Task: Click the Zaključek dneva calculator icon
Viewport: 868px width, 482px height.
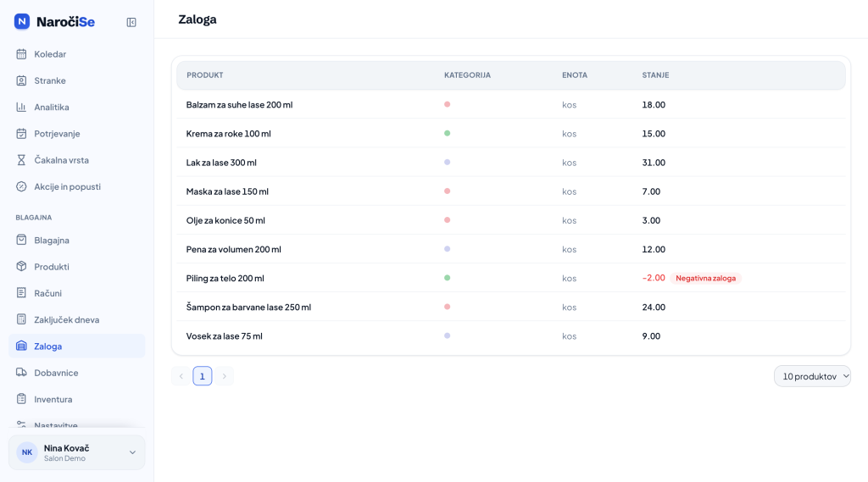Action: point(21,319)
